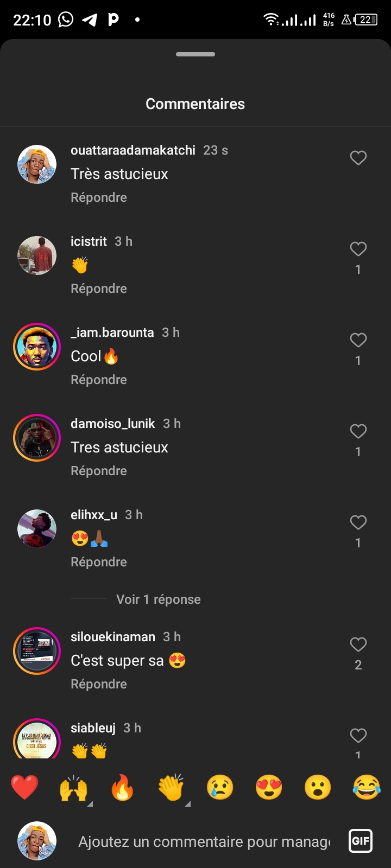This screenshot has height=868, width=391.
Task: Expand "Voir 1 réponse" under elihxx_u
Action: (158, 599)
